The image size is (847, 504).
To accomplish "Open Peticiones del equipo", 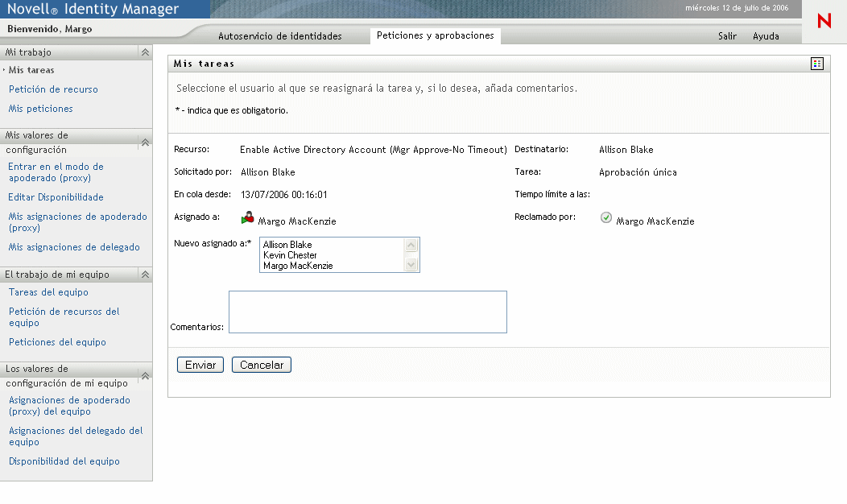I will click(57, 342).
